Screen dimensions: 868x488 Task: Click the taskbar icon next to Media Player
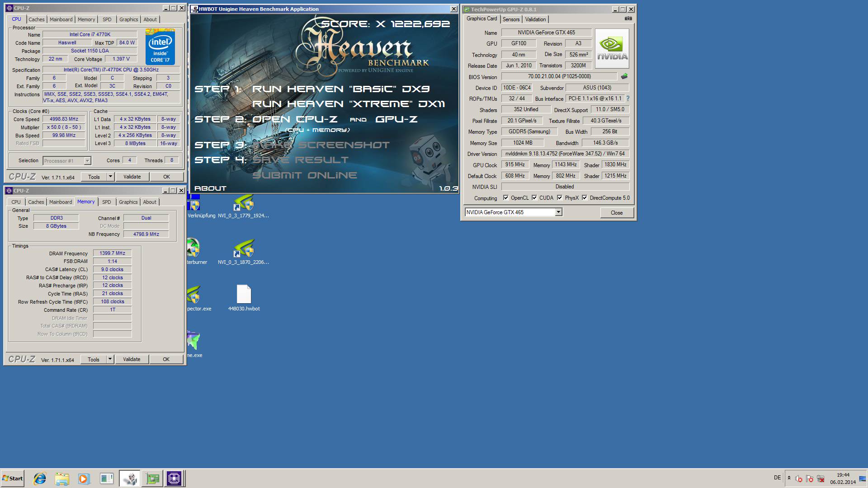pyautogui.click(x=107, y=478)
